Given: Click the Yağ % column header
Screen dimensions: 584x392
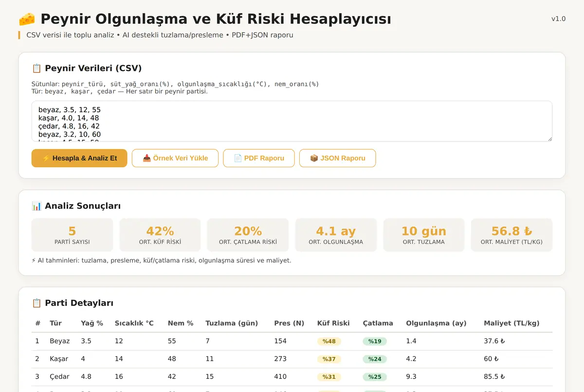Looking at the screenshot, I should tap(92, 323).
